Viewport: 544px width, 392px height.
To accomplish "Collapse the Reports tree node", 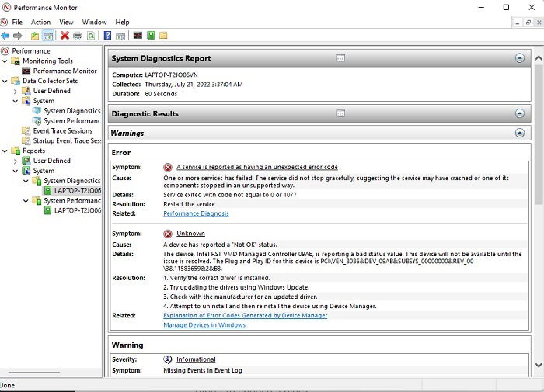I will [x=5, y=151].
